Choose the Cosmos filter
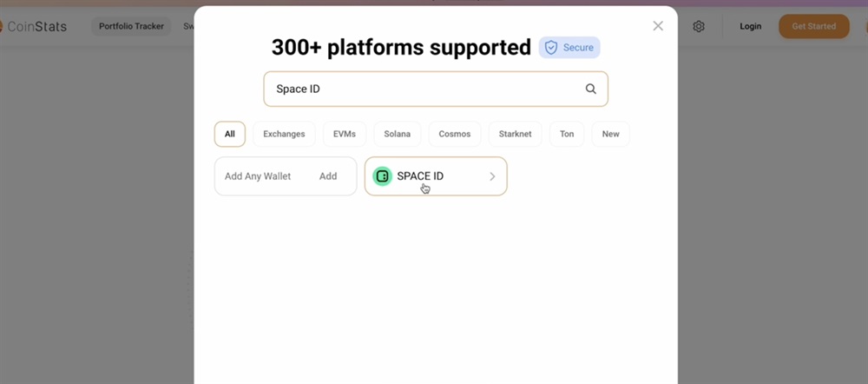 tap(454, 134)
